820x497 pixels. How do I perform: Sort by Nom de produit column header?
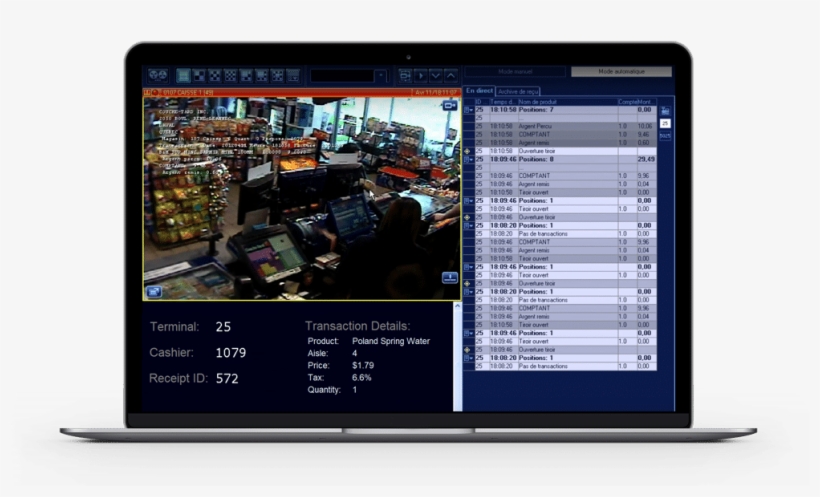(x=567, y=102)
